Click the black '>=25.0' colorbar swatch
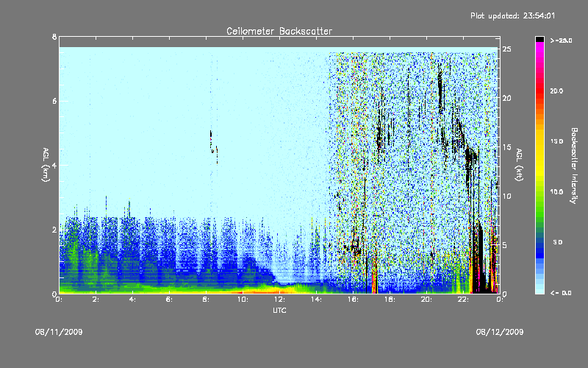This screenshot has width=588, height=368. tap(539, 39)
